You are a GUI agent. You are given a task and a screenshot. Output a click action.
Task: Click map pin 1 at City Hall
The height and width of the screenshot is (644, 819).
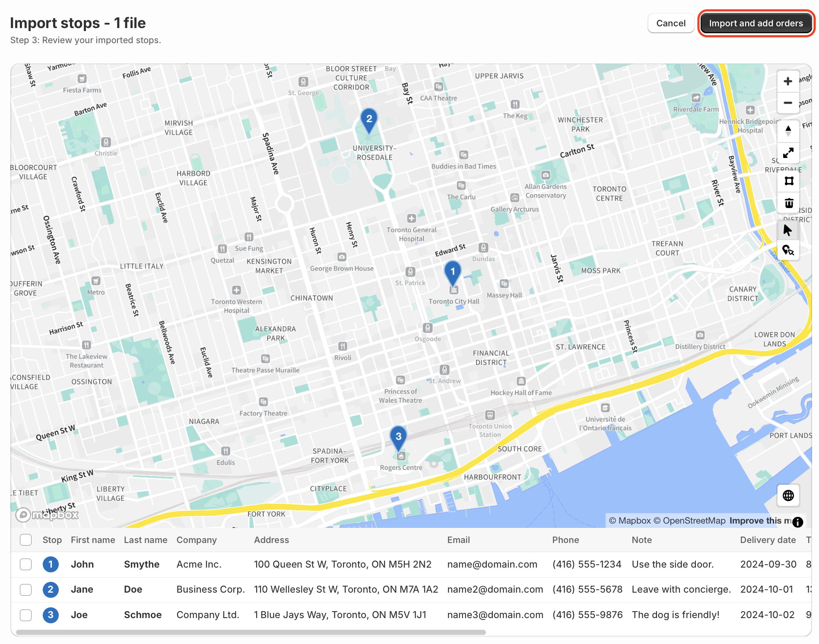tap(453, 273)
